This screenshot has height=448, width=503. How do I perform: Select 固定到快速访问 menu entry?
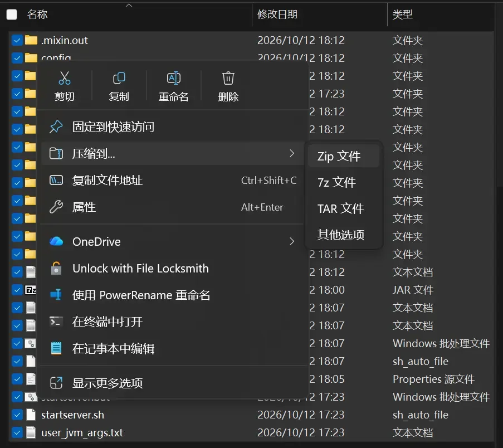[x=173, y=126]
